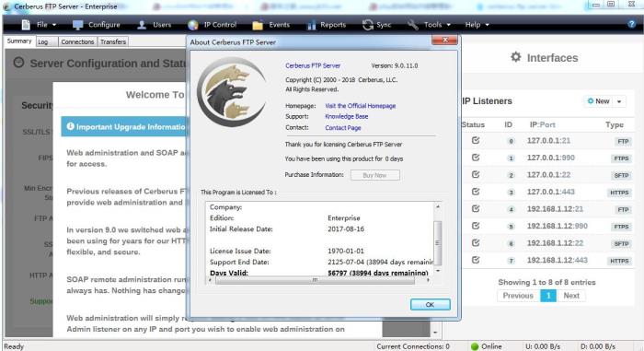The height and width of the screenshot is (351, 644).
Task: Open the Users person icon
Action: (142, 25)
